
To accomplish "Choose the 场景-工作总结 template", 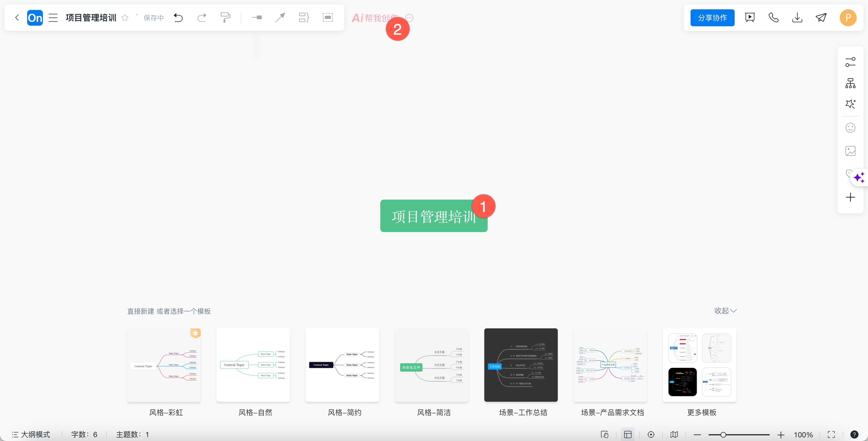I will coord(521,365).
